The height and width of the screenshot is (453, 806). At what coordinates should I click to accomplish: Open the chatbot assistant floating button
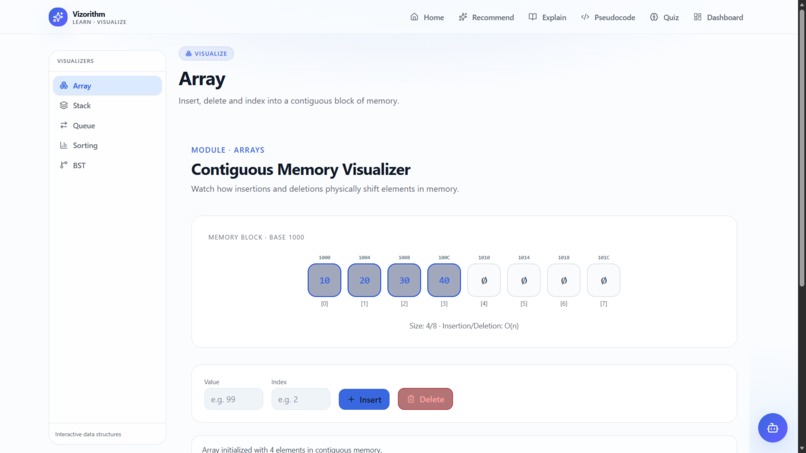click(x=773, y=428)
